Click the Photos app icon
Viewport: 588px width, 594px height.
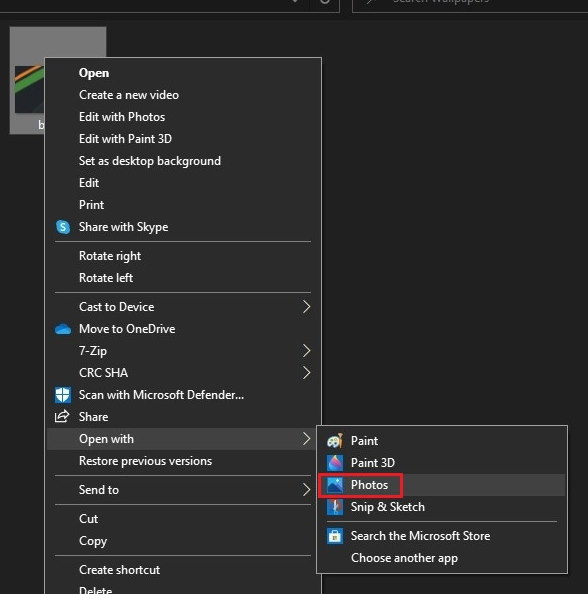pos(335,485)
